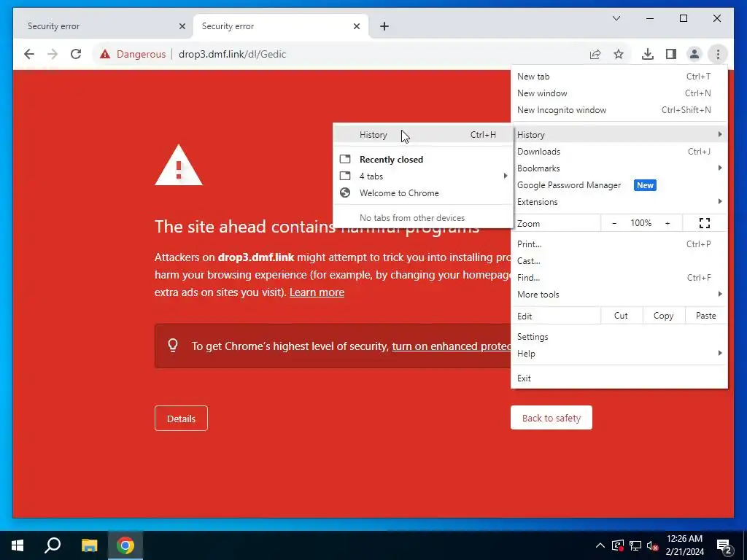This screenshot has width=747, height=560.
Task: Click the Back to safety button
Action: pyautogui.click(x=551, y=418)
